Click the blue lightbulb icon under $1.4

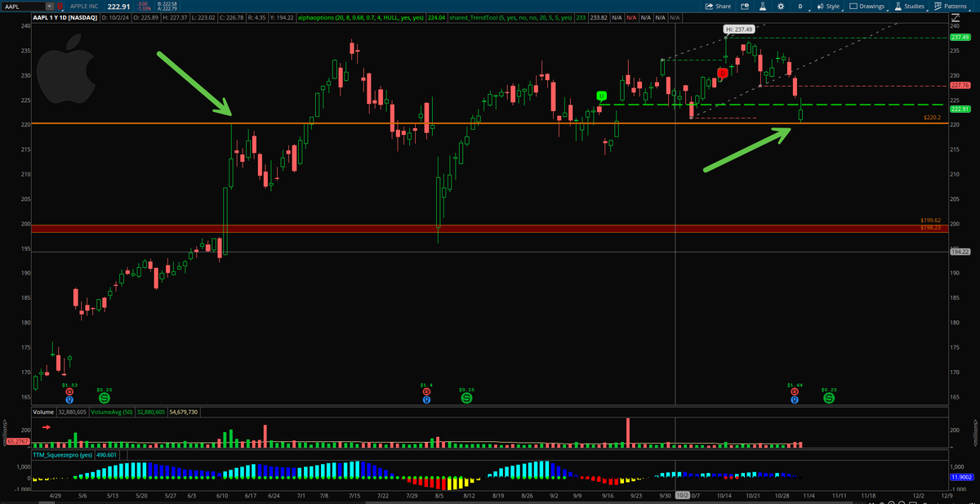426,400
